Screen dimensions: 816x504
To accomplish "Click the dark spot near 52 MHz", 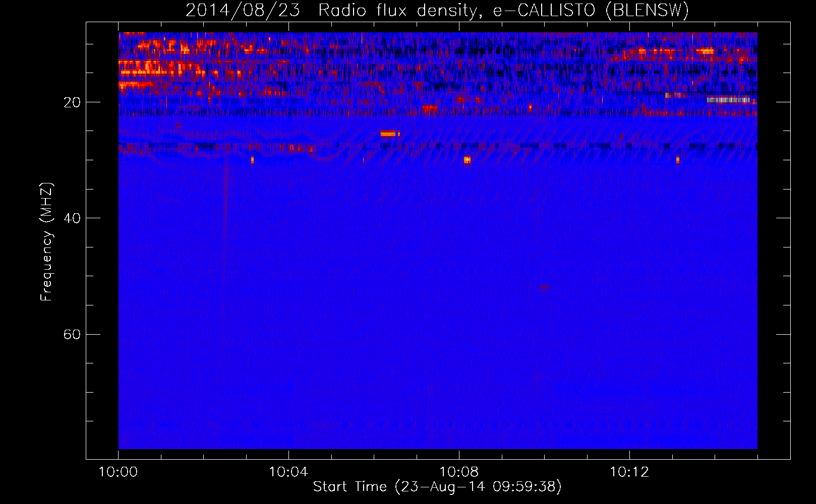I will click(x=545, y=287).
